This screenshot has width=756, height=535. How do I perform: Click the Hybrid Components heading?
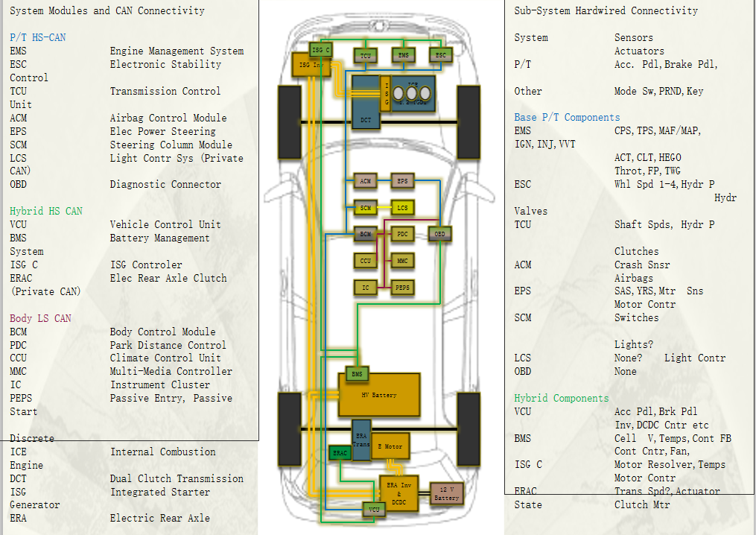(561, 399)
